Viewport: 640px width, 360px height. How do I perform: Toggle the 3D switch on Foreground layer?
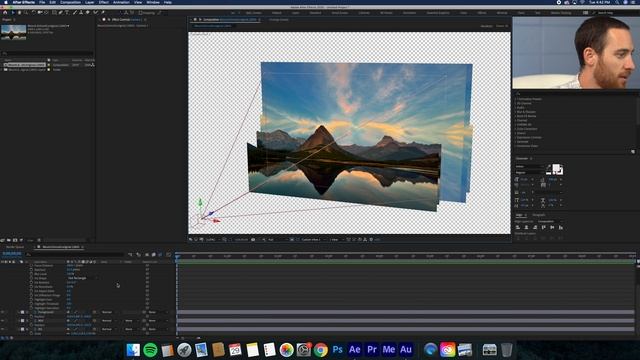[94, 312]
